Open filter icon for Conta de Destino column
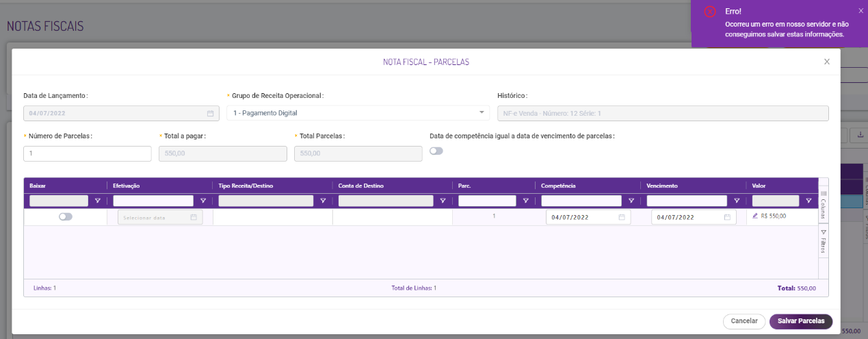 (x=443, y=201)
